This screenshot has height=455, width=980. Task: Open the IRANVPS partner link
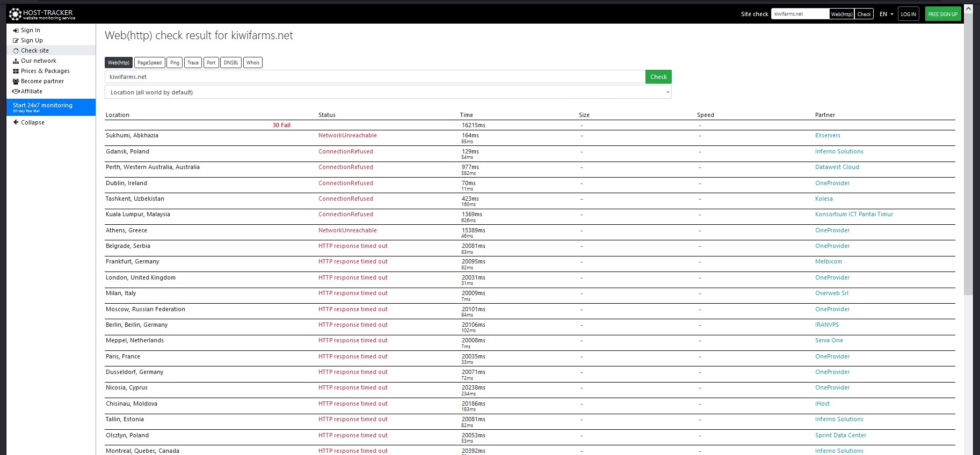pos(827,325)
